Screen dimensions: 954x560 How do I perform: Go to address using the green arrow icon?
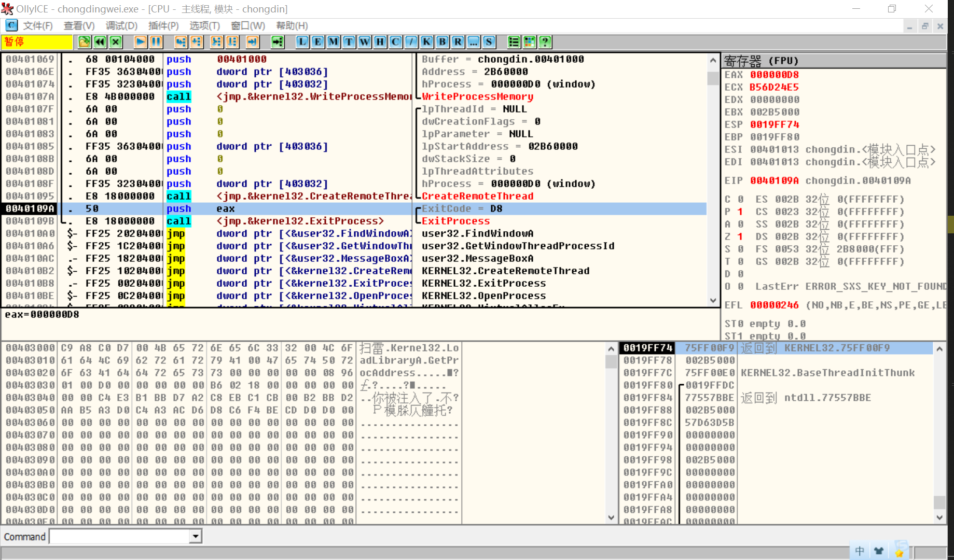click(x=278, y=42)
